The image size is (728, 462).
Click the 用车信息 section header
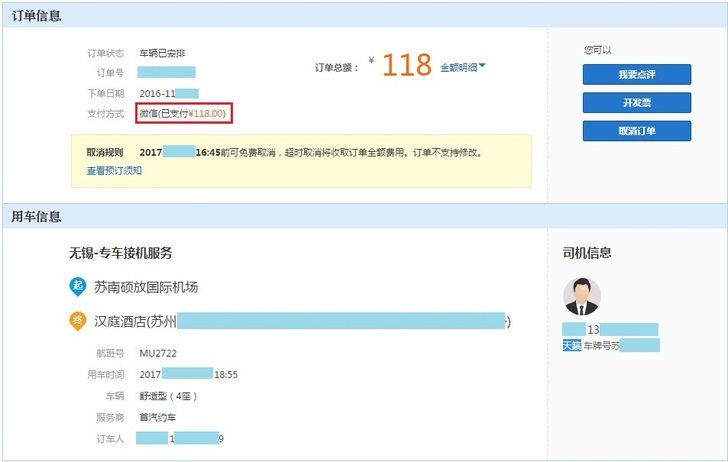tap(36, 217)
